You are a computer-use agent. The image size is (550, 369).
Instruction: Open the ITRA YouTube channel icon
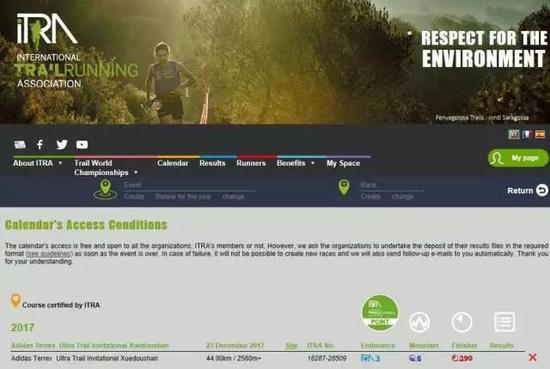pos(82,145)
